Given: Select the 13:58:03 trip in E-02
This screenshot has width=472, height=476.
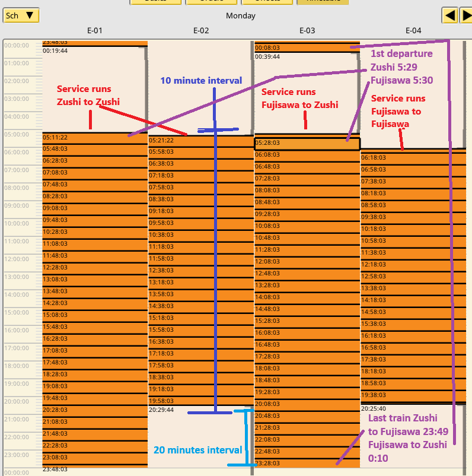Looking at the screenshot, I should click(x=201, y=296).
